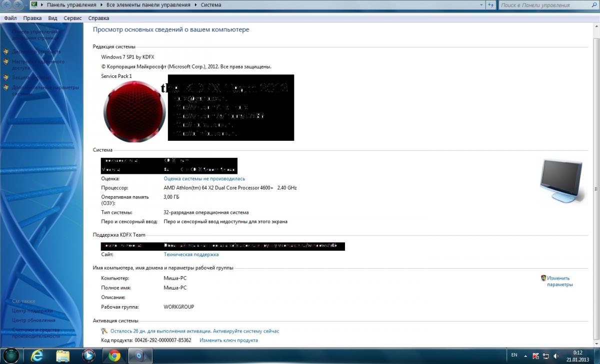Expand the address bar history dropdown
Screen dimensions: 600x364
pyautogui.click(x=481, y=5)
